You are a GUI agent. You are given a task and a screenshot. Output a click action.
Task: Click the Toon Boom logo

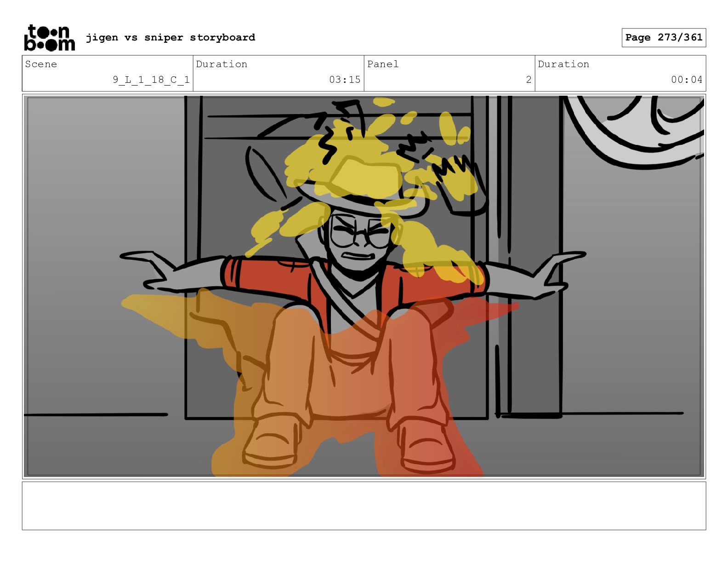[x=49, y=37]
